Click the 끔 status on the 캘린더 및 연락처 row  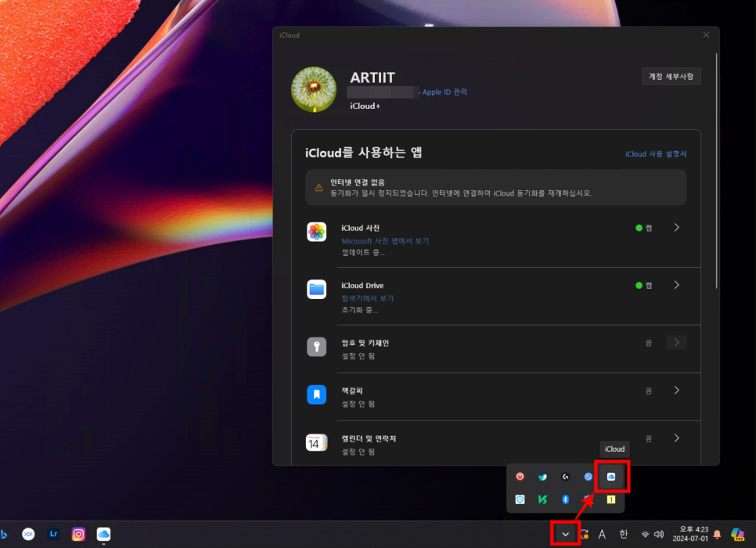pos(649,438)
